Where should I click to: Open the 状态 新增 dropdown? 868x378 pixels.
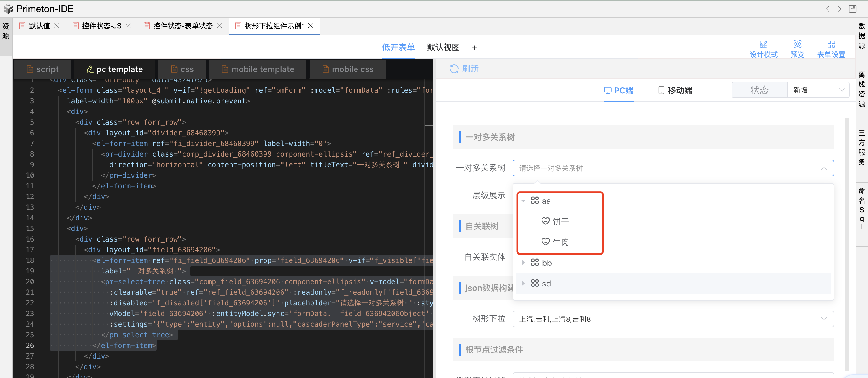pyautogui.click(x=818, y=90)
